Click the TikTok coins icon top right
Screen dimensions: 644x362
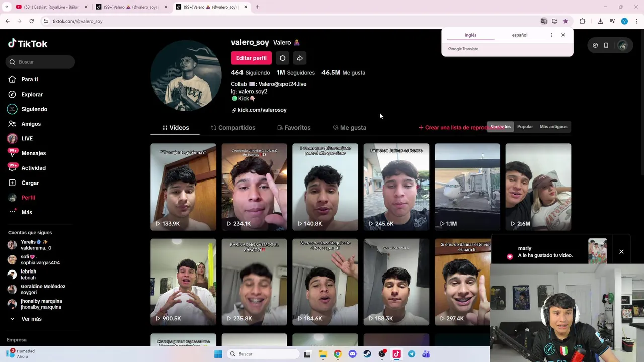[595, 45]
